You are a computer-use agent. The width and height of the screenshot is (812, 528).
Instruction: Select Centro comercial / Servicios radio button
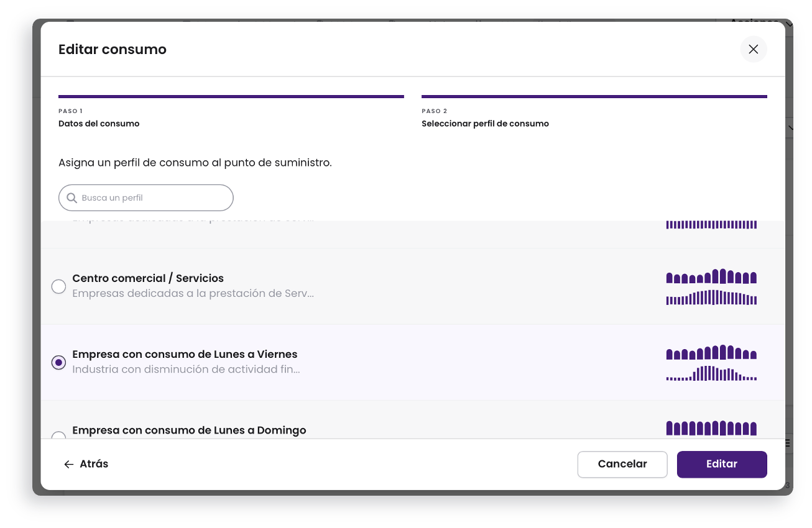point(58,286)
